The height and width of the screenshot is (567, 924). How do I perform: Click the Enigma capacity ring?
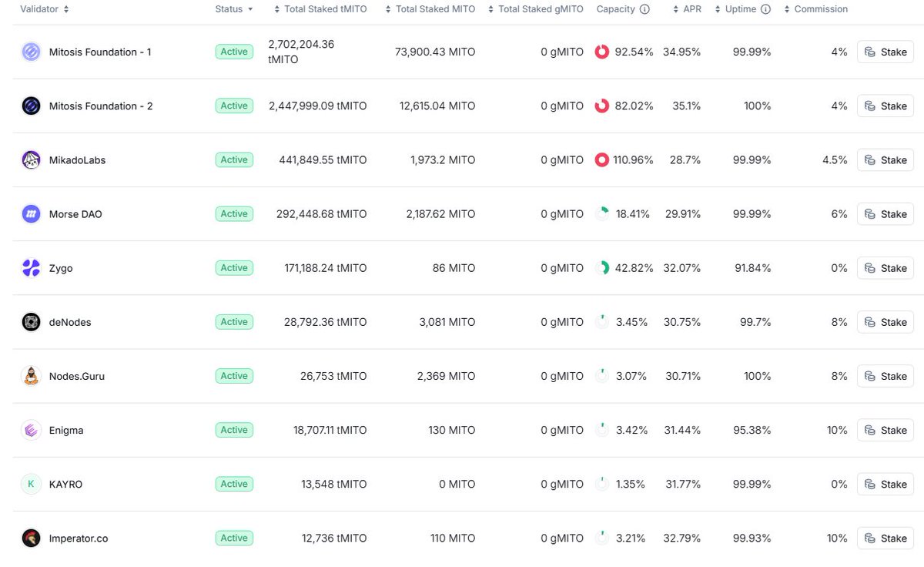[x=602, y=430]
